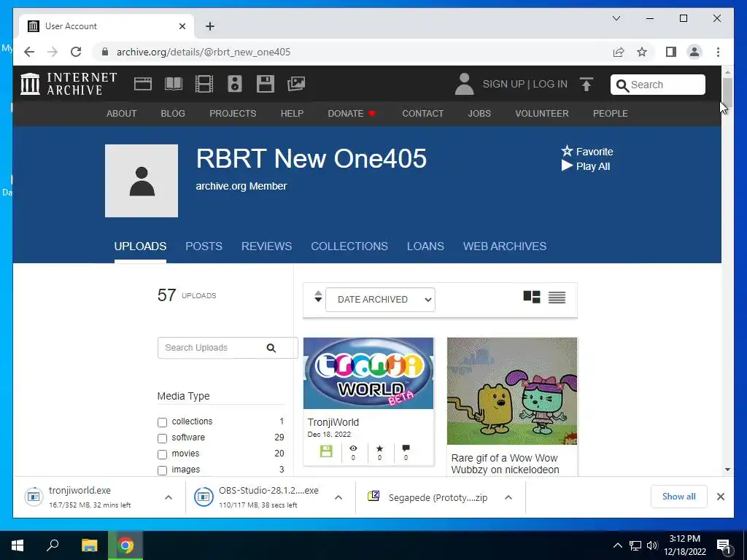
Task: Open the Texts book icon
Action: [x=174, y=84]
